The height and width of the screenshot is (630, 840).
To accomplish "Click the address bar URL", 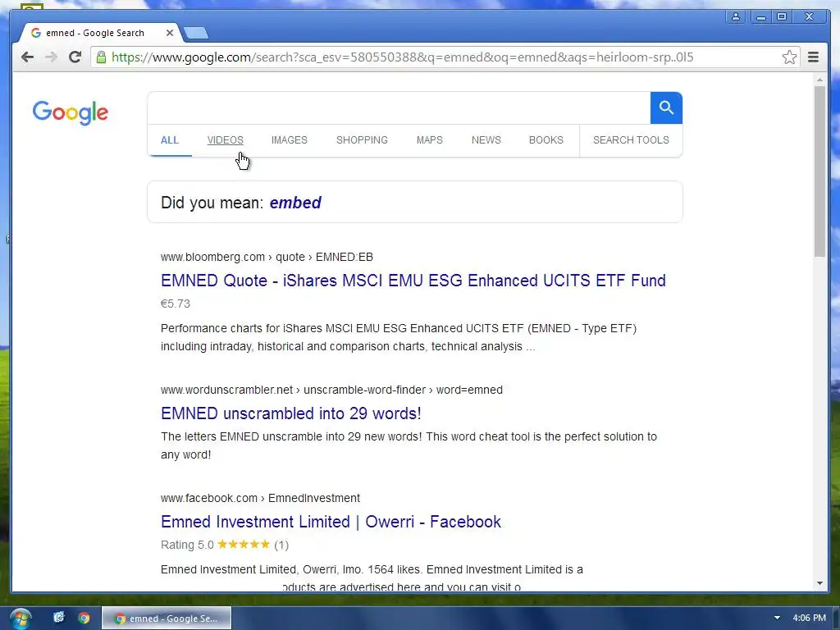I will tap(402, 57).
